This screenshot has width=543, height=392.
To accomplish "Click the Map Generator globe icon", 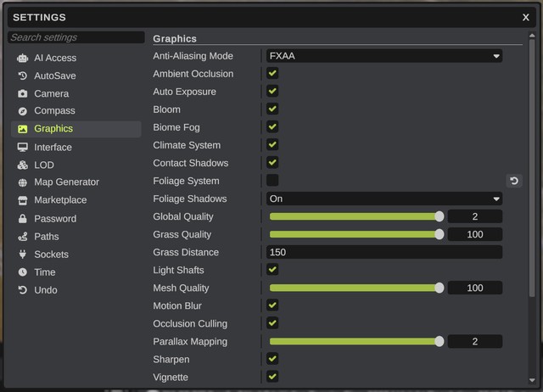I will pyautogui.click(x=23, y=182).
